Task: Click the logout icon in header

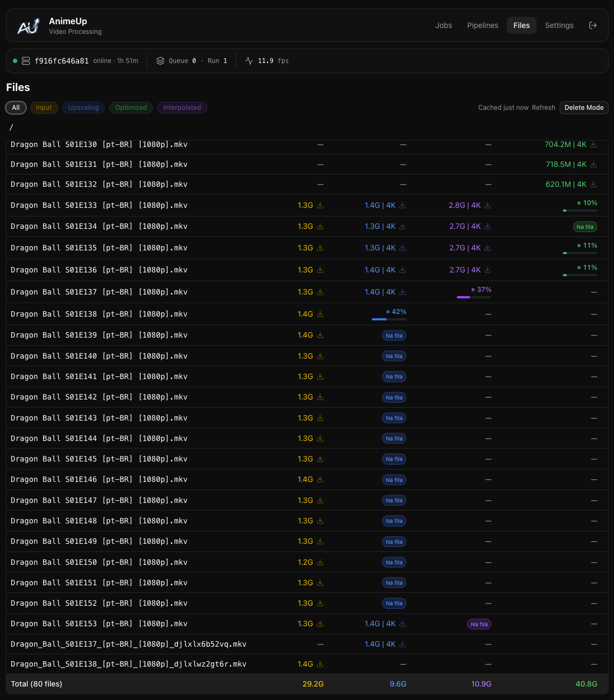Action: pyautogui.click(x=593, y=25)
